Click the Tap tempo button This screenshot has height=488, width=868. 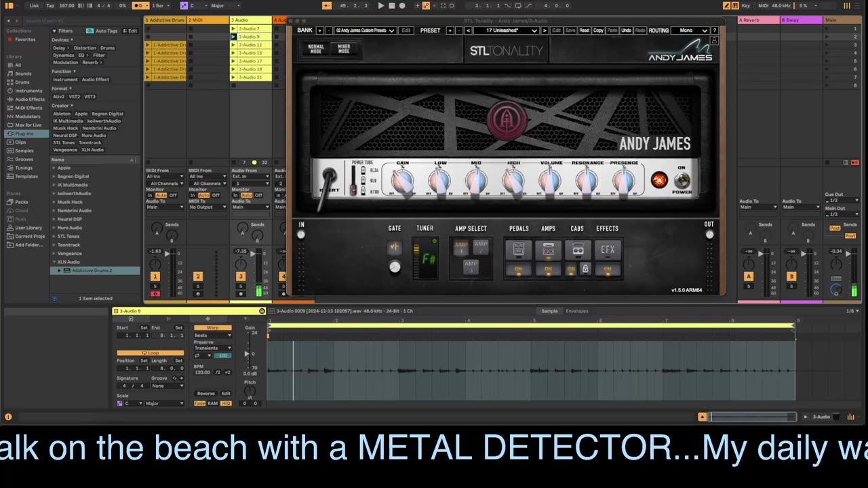(50, 5)
